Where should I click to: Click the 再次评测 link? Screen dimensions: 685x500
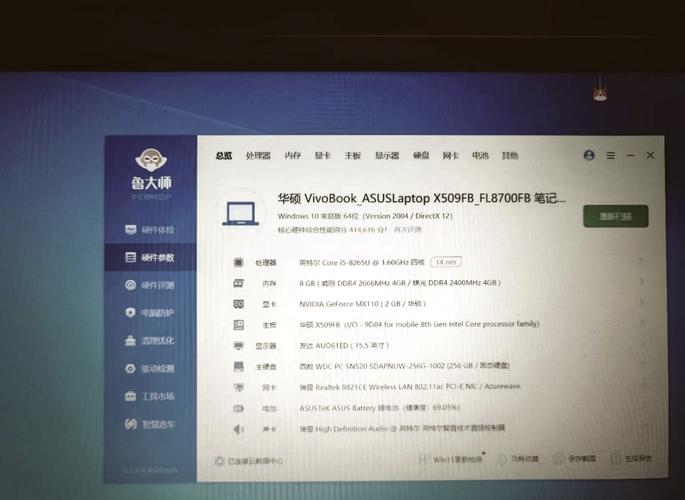pos(407,230)
